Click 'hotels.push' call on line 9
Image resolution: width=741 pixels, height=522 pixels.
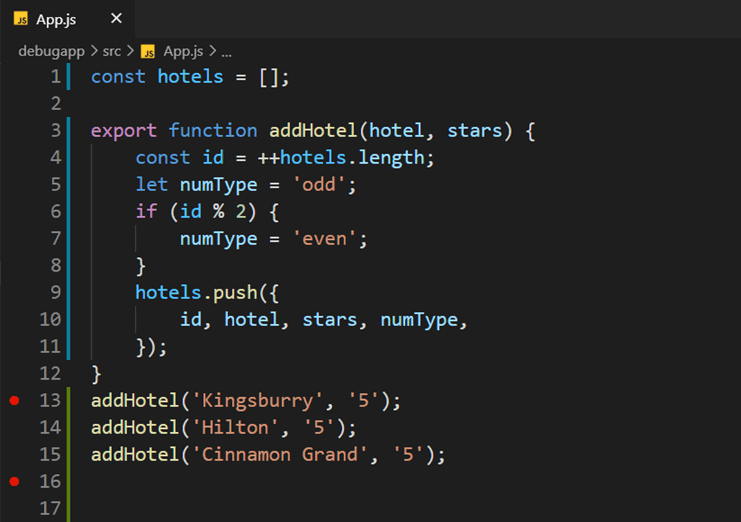(196, 293)
